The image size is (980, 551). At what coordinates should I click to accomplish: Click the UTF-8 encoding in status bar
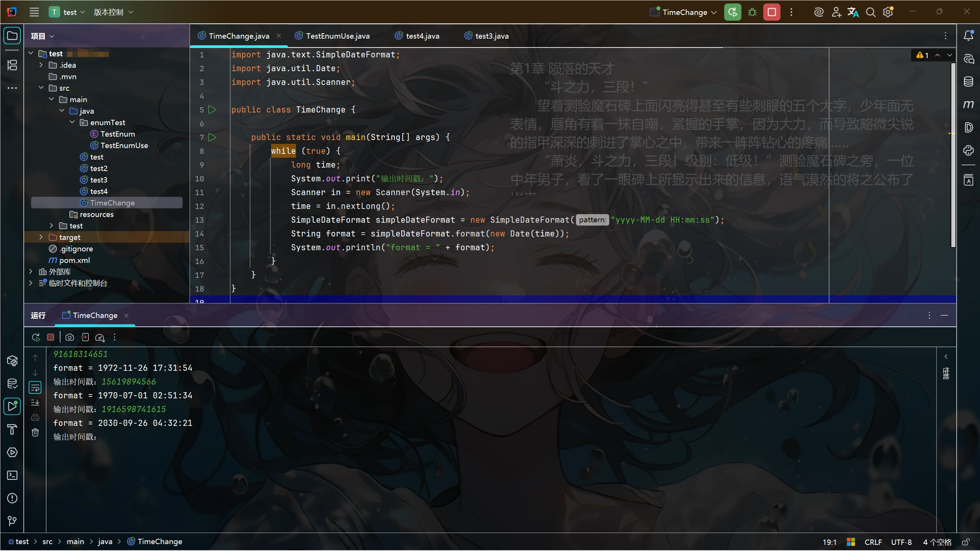click(x=901, y=542)
